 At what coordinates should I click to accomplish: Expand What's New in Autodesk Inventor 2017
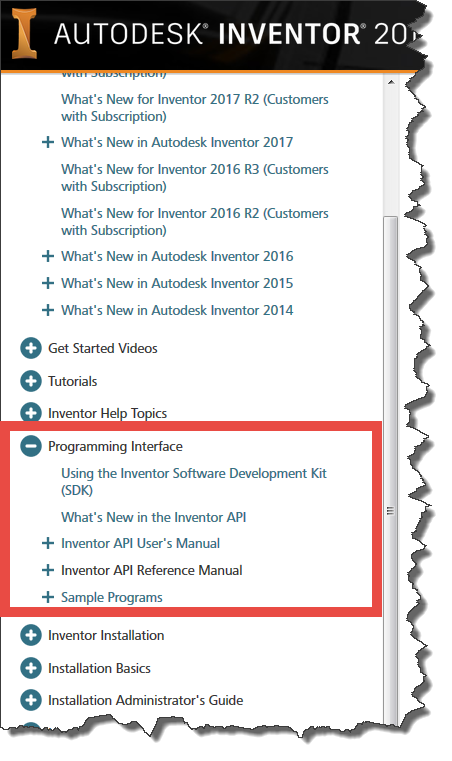[x=48, y=142]
